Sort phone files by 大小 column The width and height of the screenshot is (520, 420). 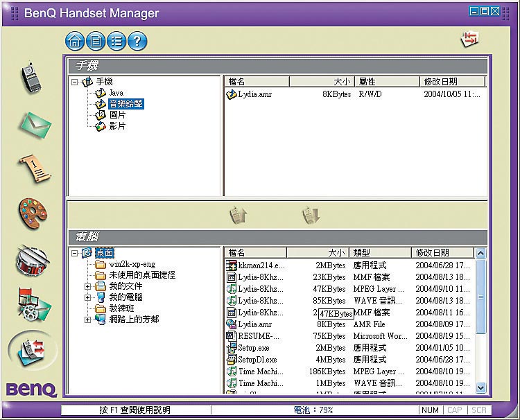pyautogui.click(x=322, y=82)
